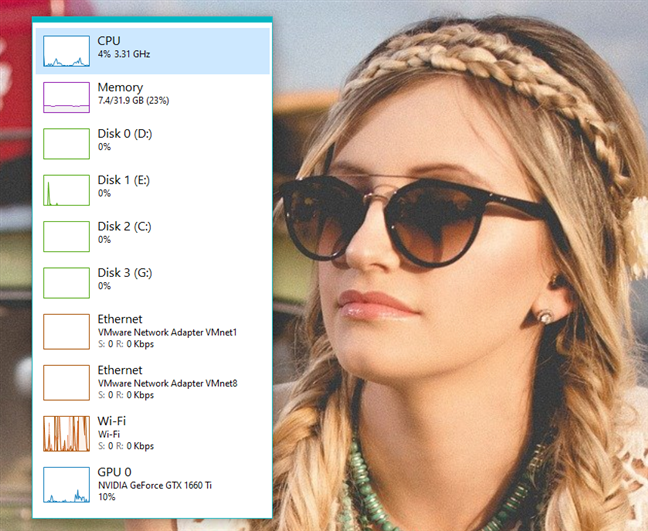This screenshot has width=648, height=531.
Task: Click the "GPU 0" label
Action: click(114, 472)
